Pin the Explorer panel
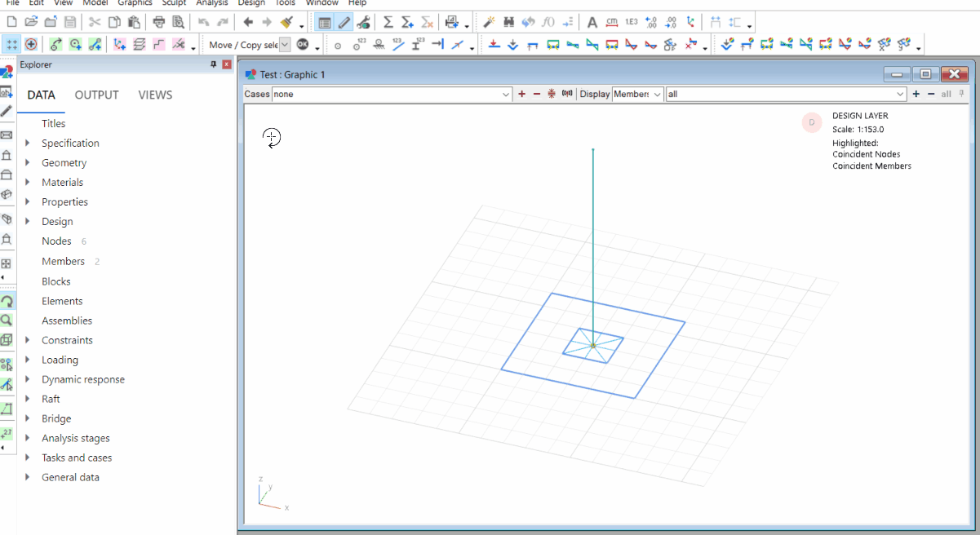The image size is (980, 535). click(x=214, y=64)
